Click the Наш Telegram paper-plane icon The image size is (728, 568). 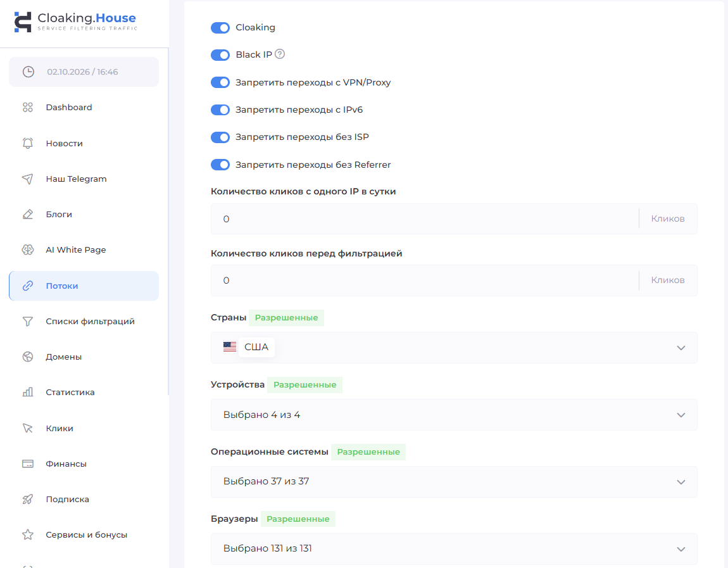coord(28,179)
